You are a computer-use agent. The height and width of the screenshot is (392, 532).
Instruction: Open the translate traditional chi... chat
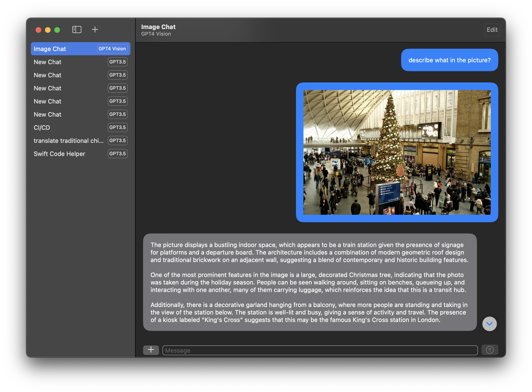point(81,141)
